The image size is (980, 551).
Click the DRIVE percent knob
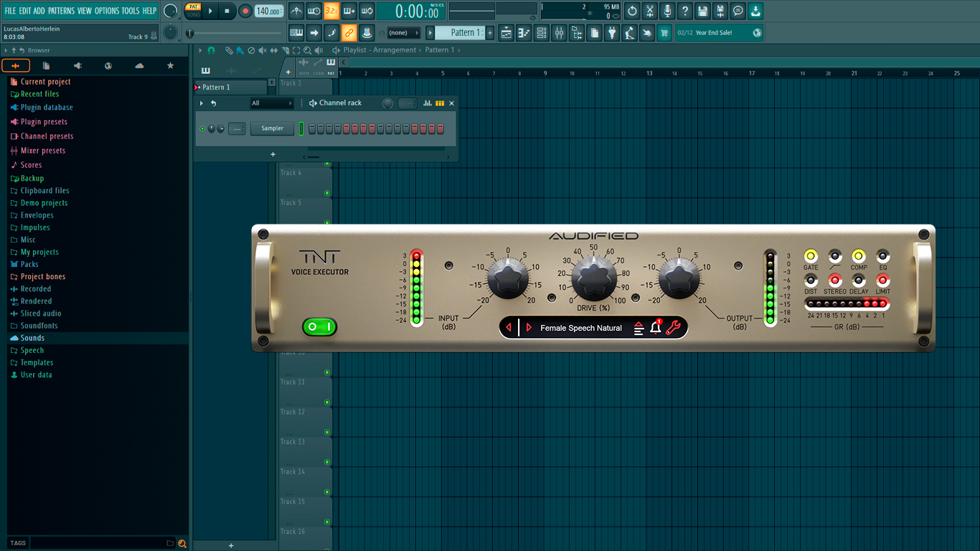pos(594,280)
